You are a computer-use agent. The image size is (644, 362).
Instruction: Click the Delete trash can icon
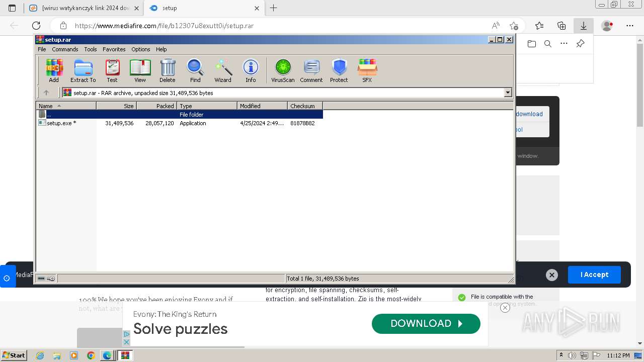(168, 70)
